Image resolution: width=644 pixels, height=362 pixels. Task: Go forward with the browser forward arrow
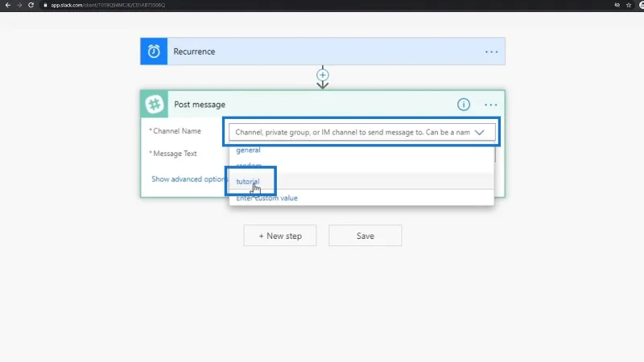(19, 5)
